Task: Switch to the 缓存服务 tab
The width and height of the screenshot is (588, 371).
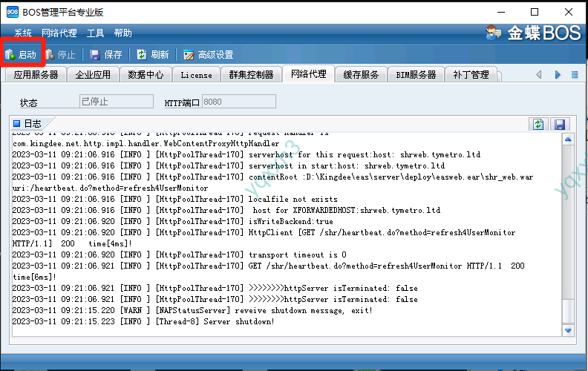Action: 361,75
